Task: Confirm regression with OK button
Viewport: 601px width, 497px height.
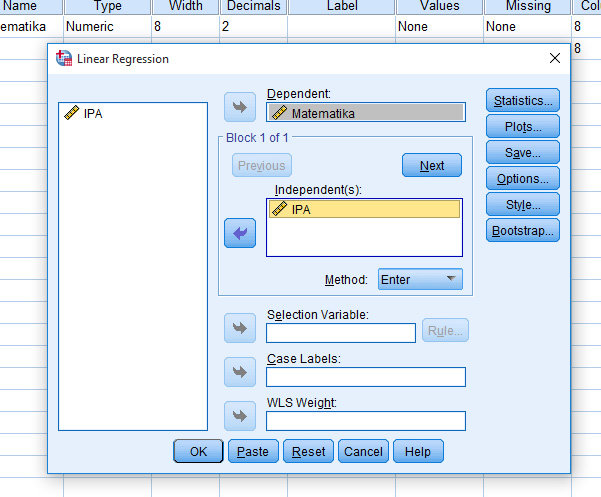Action: 198,451
